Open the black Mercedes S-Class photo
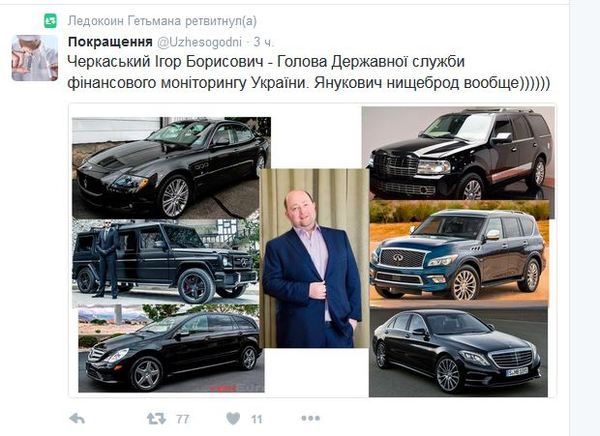 458,352
